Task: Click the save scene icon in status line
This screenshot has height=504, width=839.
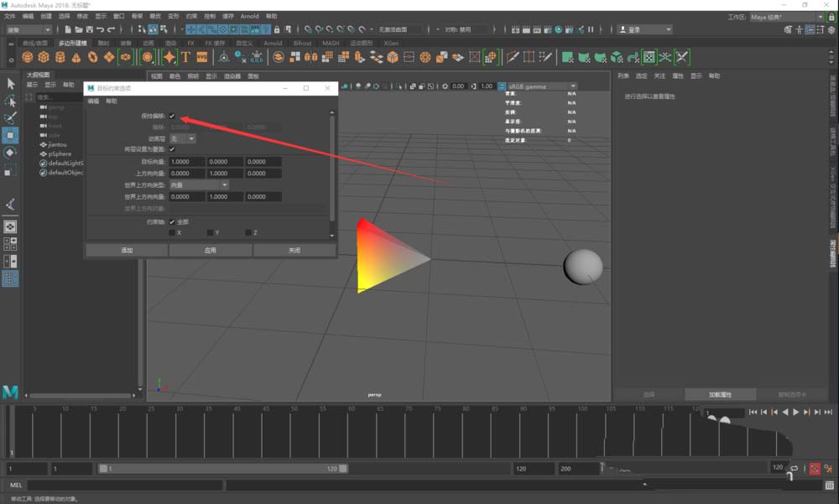Action: [x=88, y=29]
